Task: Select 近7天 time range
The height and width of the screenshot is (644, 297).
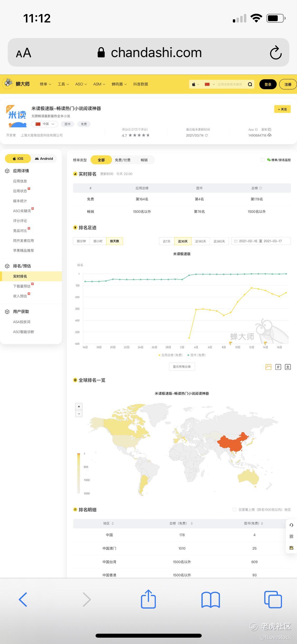Action: point(167,241)
